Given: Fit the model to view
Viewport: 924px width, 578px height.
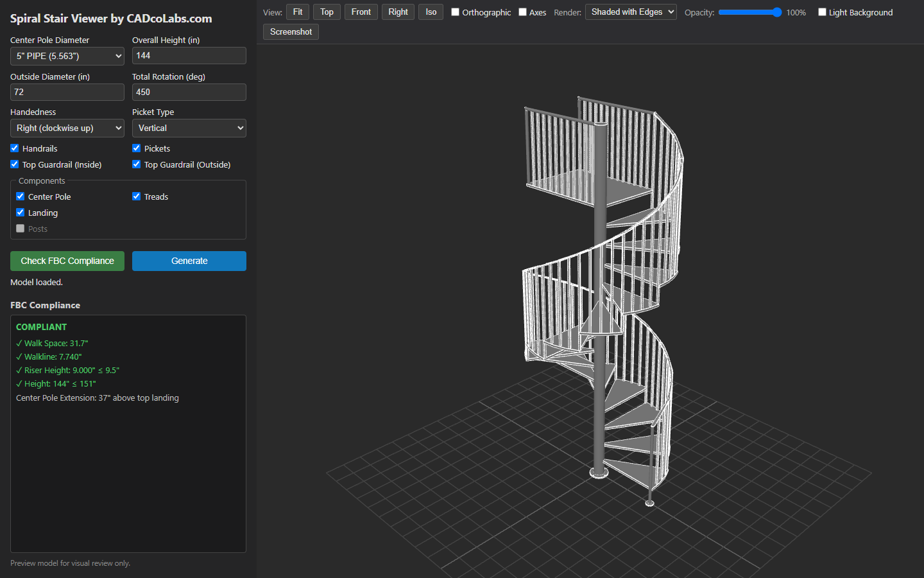Looking at the screenshot, I should point(298,12).
